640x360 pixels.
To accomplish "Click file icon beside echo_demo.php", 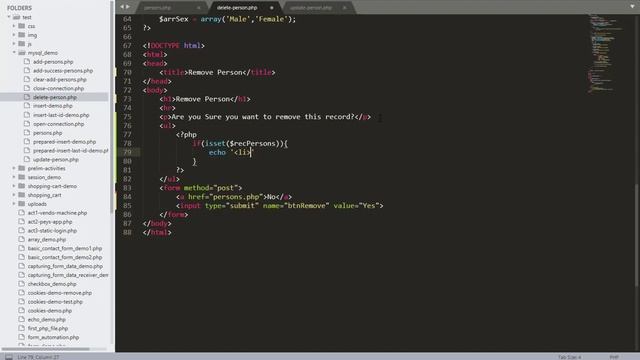I will tap(22, 320).
